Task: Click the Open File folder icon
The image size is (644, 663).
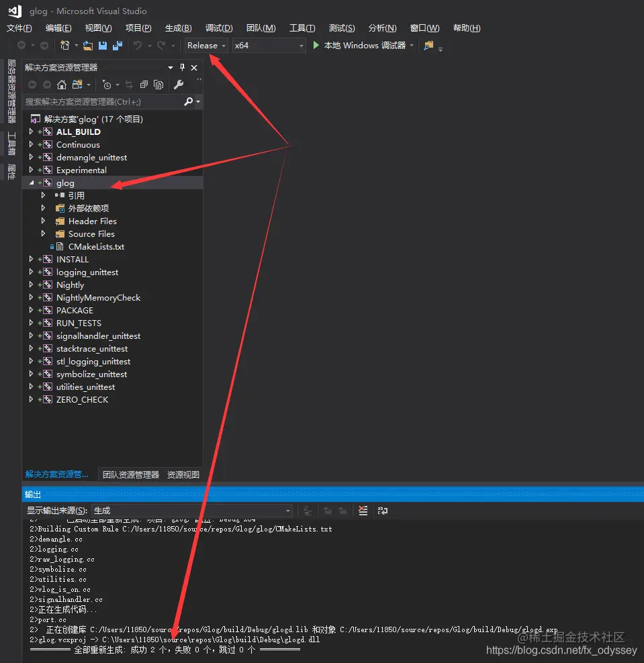Action: click(88, 45)
